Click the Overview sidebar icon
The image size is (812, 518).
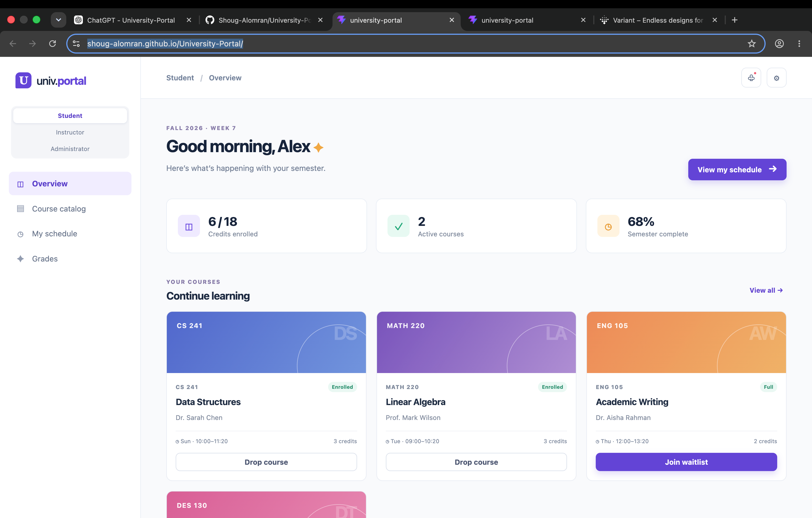pos(20,184)
